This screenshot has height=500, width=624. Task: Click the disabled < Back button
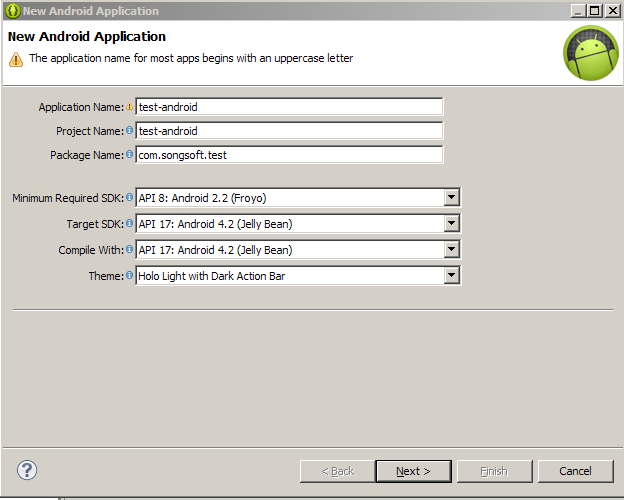337,471
